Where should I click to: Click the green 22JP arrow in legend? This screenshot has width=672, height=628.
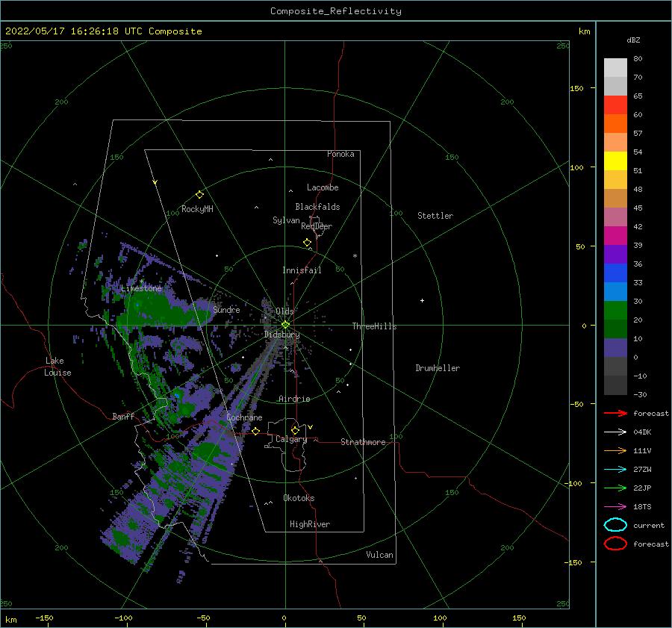coord(615,488)
